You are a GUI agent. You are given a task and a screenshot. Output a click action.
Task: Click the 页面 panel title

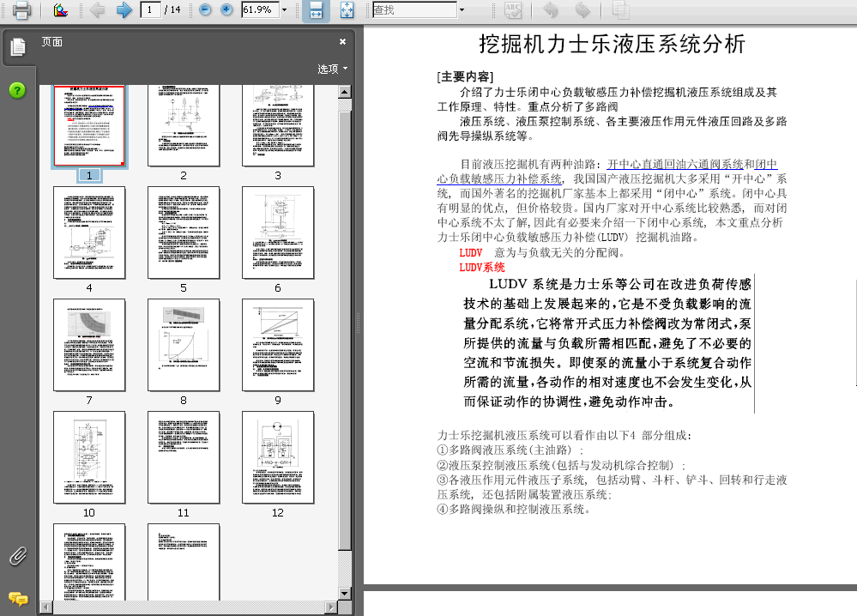point(52,41)
